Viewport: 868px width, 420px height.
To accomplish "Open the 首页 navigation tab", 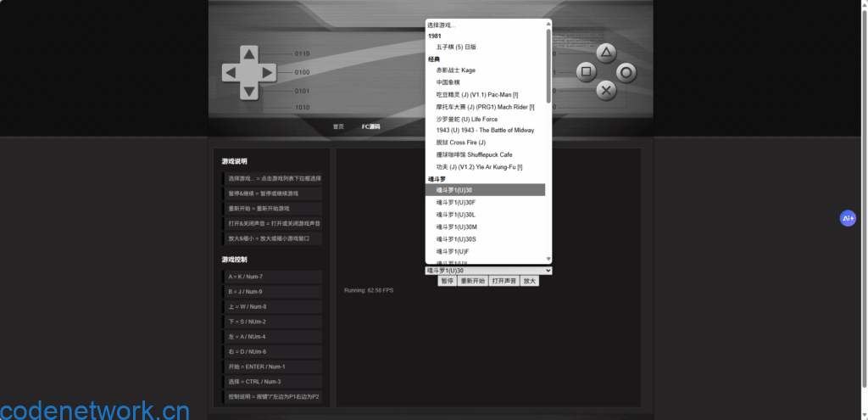I will tap(338, 126).
